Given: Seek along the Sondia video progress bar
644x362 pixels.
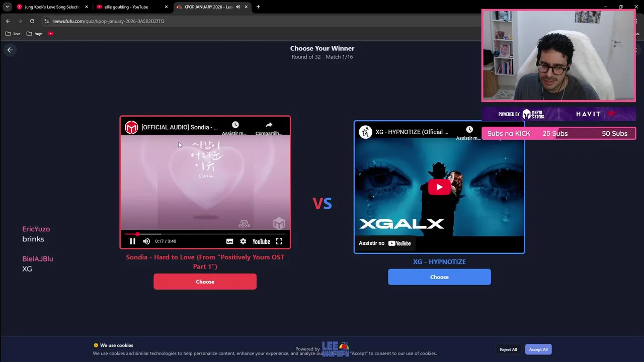Looking at the screenshot, I should (x=205, y=234).
